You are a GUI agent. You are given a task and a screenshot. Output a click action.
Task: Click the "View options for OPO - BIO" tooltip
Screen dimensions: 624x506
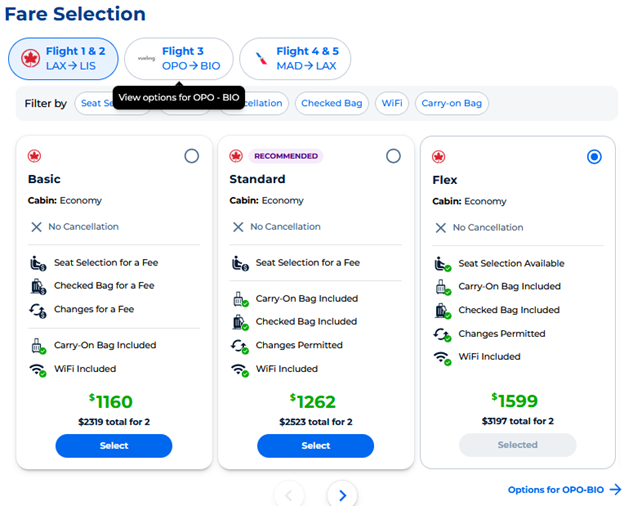pyautogui.click(x=179, y=98)
